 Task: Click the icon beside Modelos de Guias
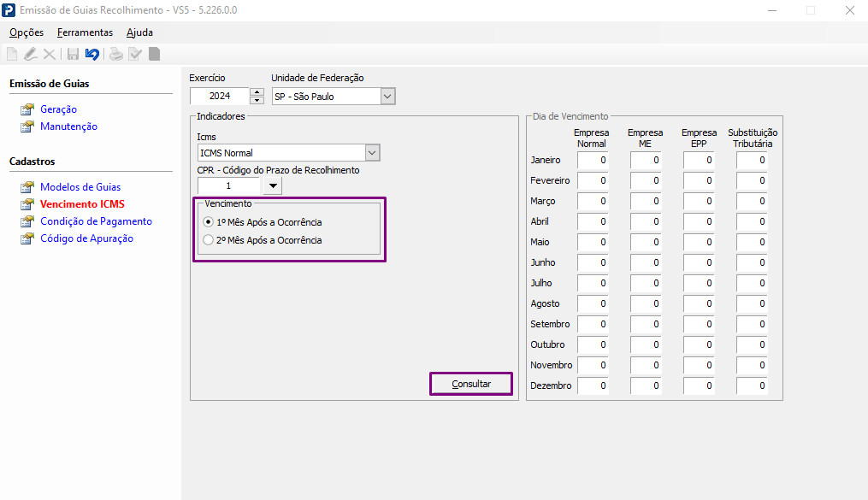(x=27, y=187)
